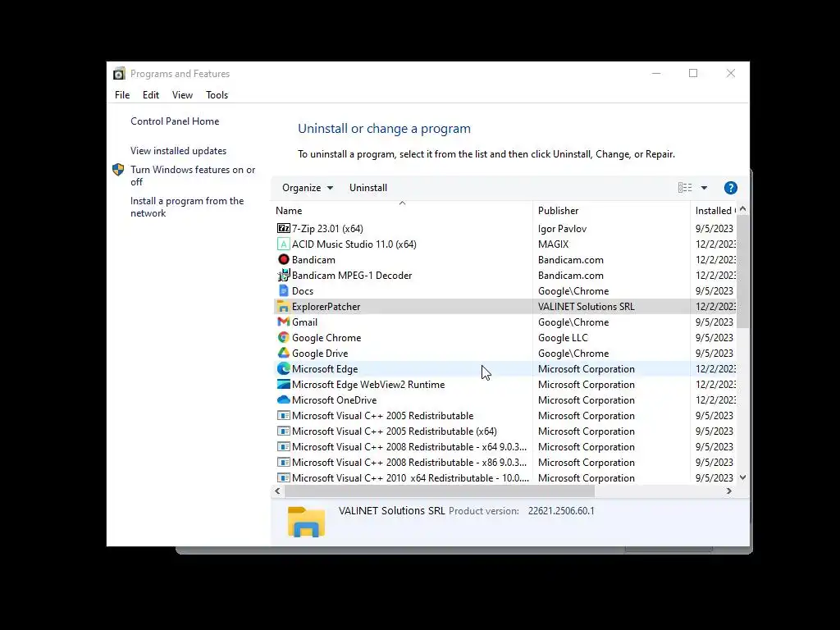Click the Google Chrome icon

(283, 337)
